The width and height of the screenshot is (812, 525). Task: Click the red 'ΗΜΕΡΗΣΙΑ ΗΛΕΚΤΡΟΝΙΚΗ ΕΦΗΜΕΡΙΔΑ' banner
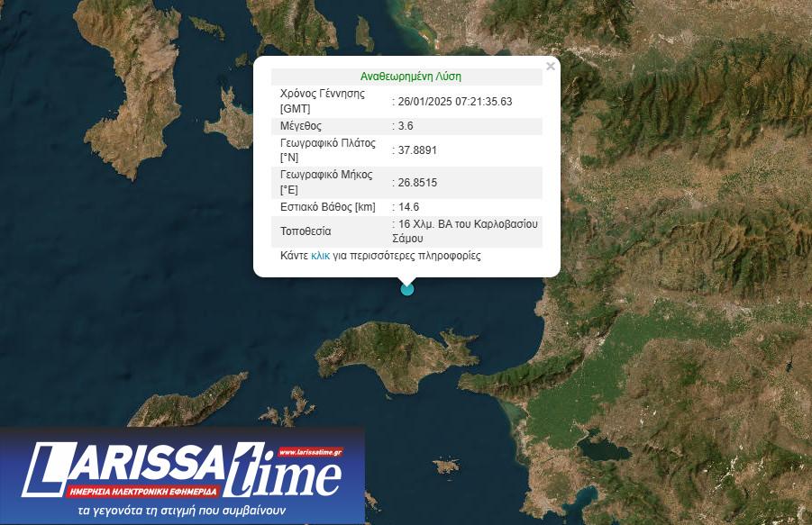tap(143, 493)
